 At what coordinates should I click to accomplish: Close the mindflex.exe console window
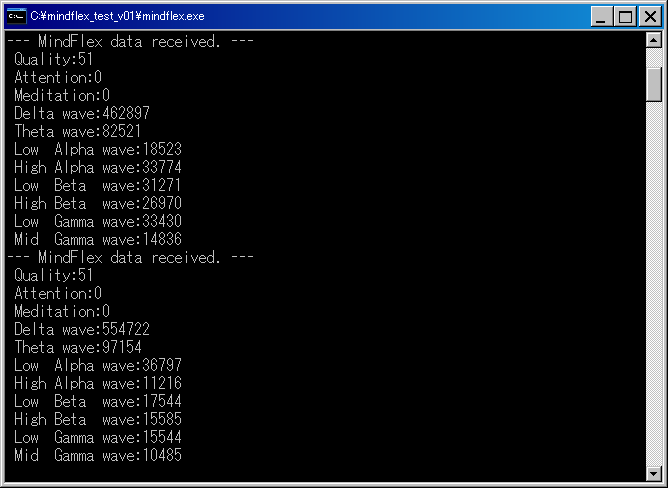[650, 17]
